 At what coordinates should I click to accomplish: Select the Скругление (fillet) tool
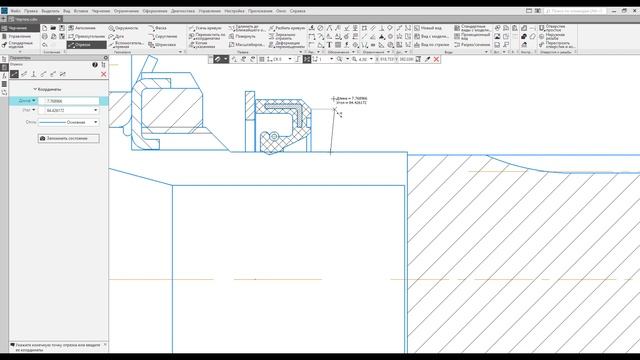coord(163,36)
